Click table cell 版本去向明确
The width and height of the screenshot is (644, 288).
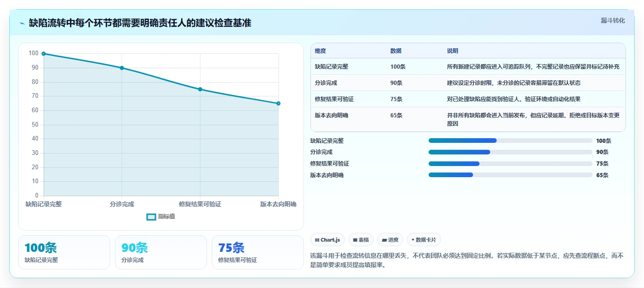pyautogui.click(x=331, y=115)
